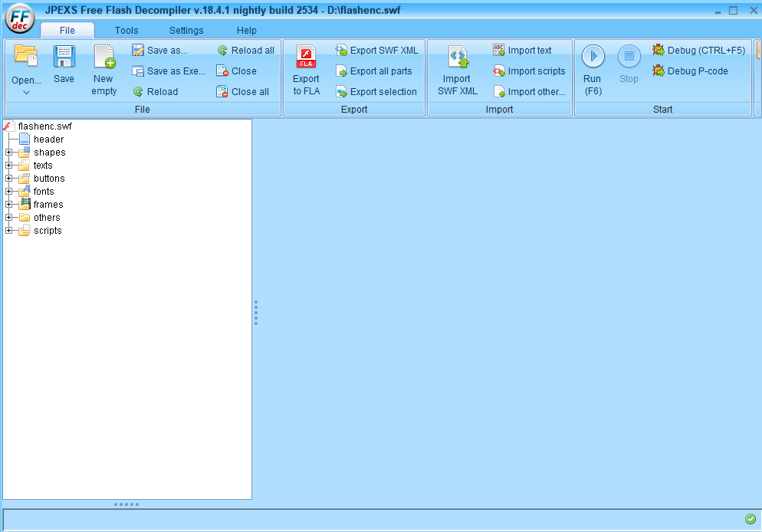The height and width of the screenshot is (532, 762).
Task: Expand the scripts tree node
Action: [8, 231]
